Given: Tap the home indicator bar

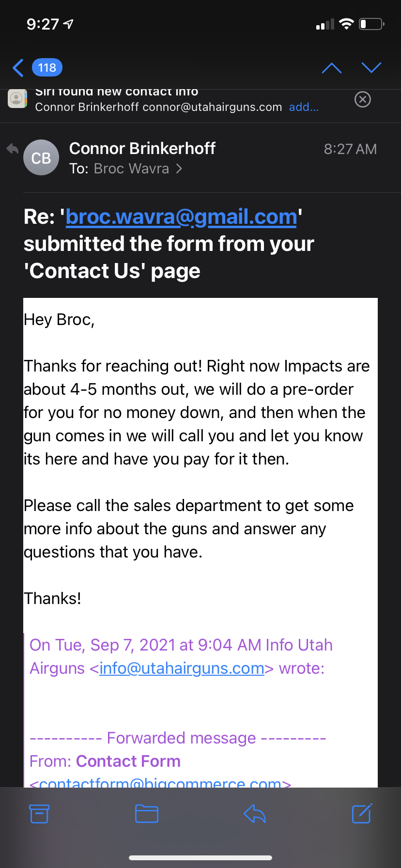Looking at the screenshot, I should (200, 857).
